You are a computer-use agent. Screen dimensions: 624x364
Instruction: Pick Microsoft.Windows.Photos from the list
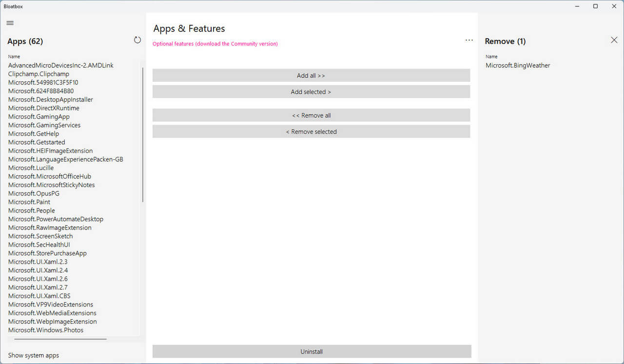point(46,330)
